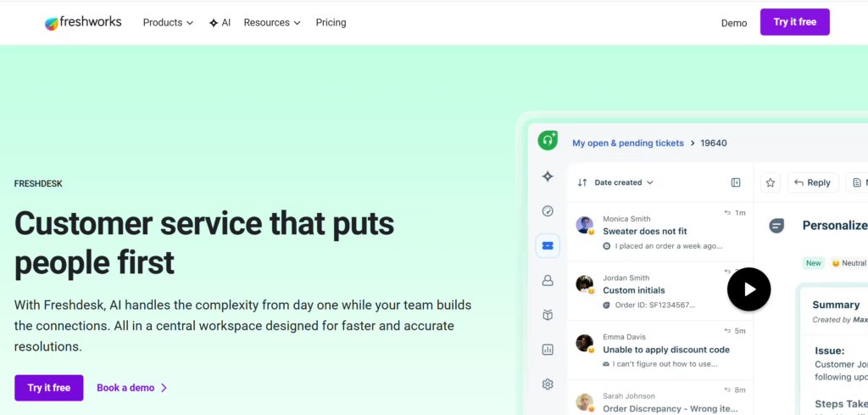
Task: Open the contacts person sidebar icon
Action: click(548, 280)
